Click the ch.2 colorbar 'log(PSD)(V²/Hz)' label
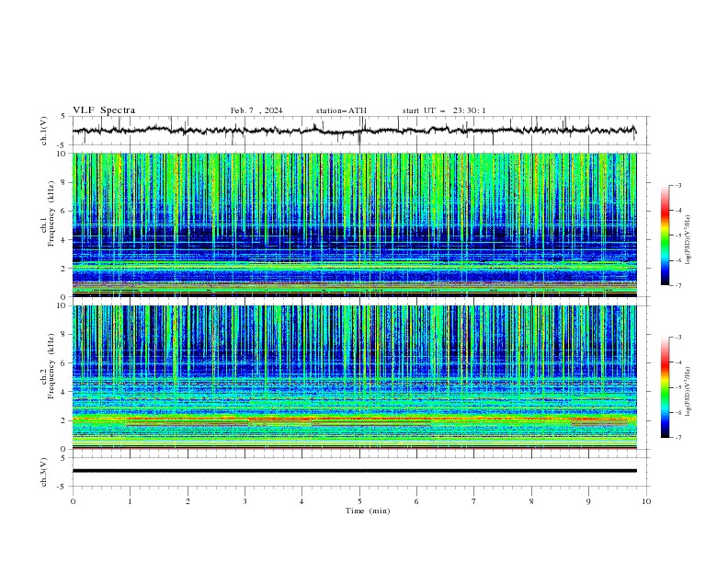This screenshot has width=728, height=563. 688,392
